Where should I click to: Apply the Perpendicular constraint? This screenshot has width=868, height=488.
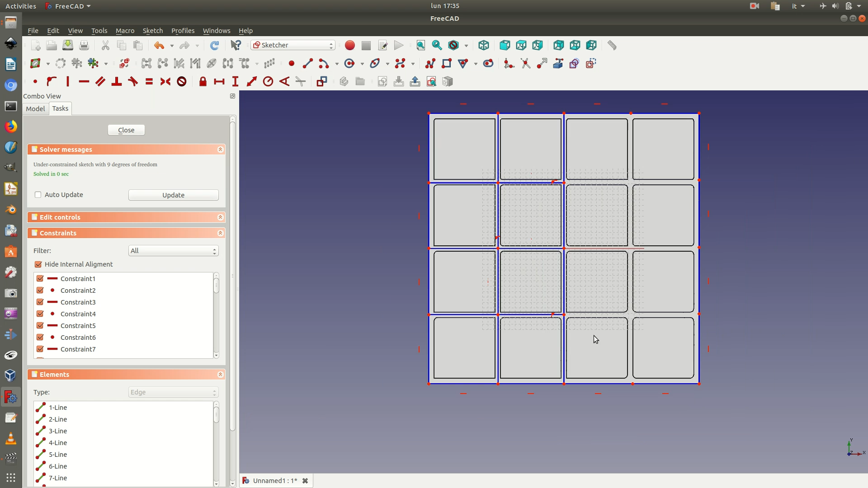click(117, 82)
